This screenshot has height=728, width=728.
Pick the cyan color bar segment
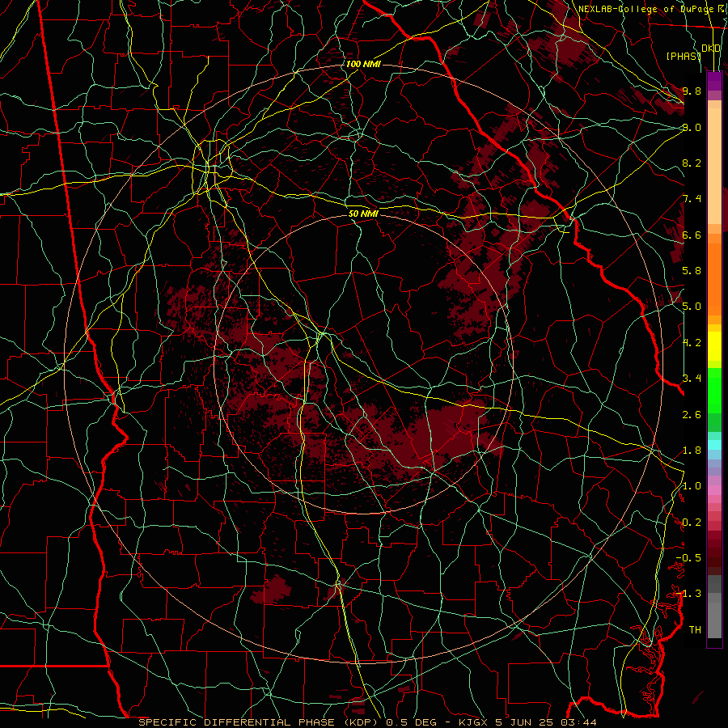[x=714, y=444]
